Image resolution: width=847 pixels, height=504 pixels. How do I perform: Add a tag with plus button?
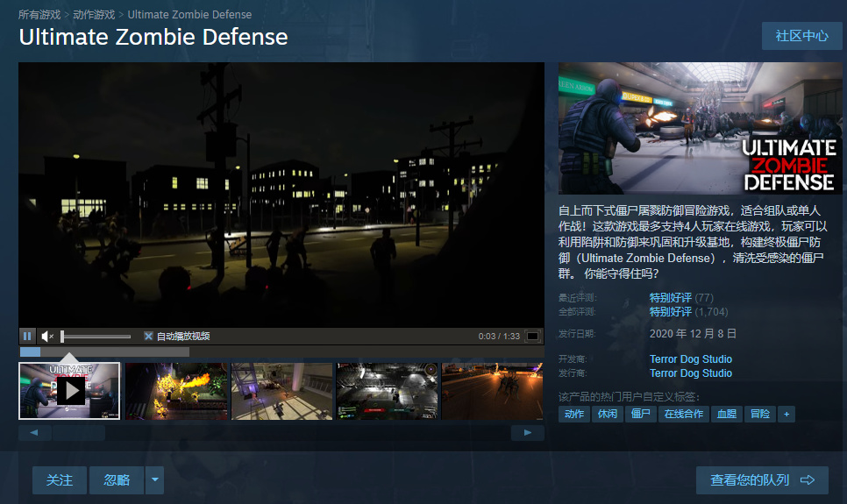[x=786, y=414]
